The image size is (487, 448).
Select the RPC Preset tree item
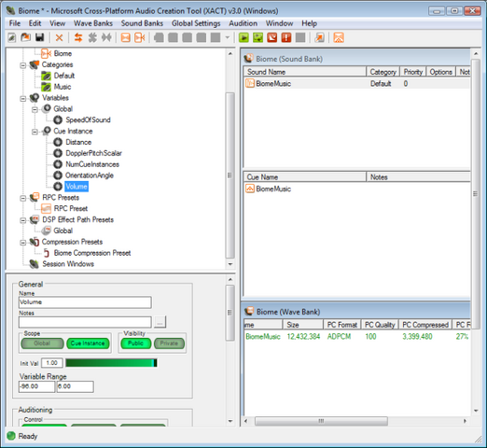(x=71, y=208)
